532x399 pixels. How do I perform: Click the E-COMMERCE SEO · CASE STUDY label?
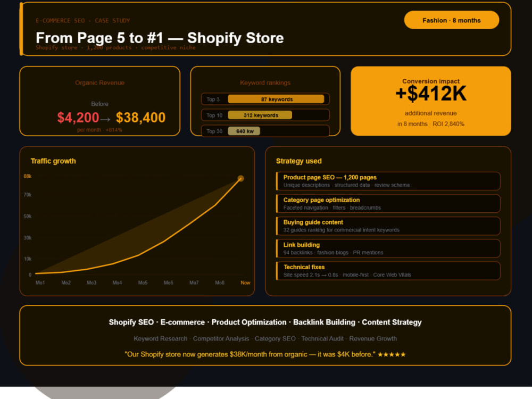(83, 20)
